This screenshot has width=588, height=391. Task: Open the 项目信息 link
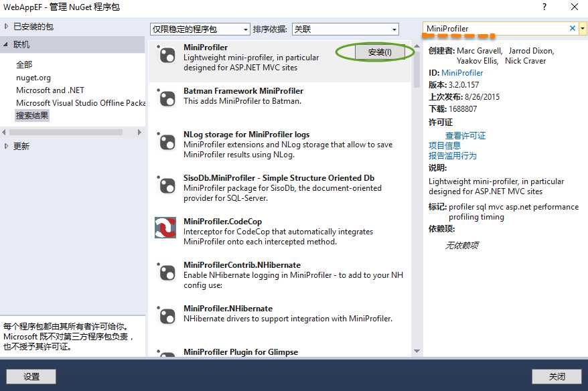point(445,145)
